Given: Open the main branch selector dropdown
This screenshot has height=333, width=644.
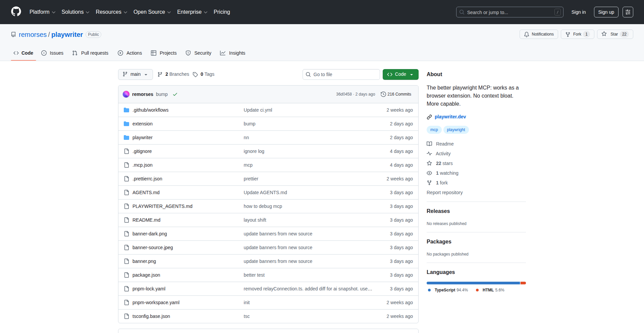Looking at the screenshot, I should click(x=135, y=74).
